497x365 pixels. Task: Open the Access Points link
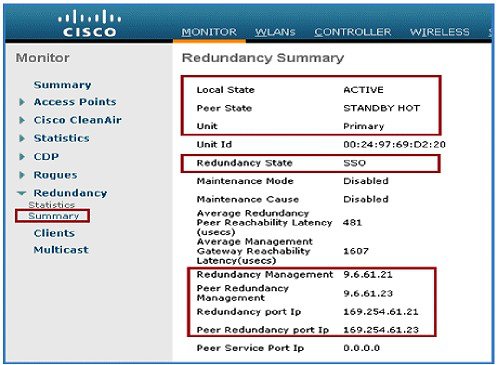pos(75,102)
